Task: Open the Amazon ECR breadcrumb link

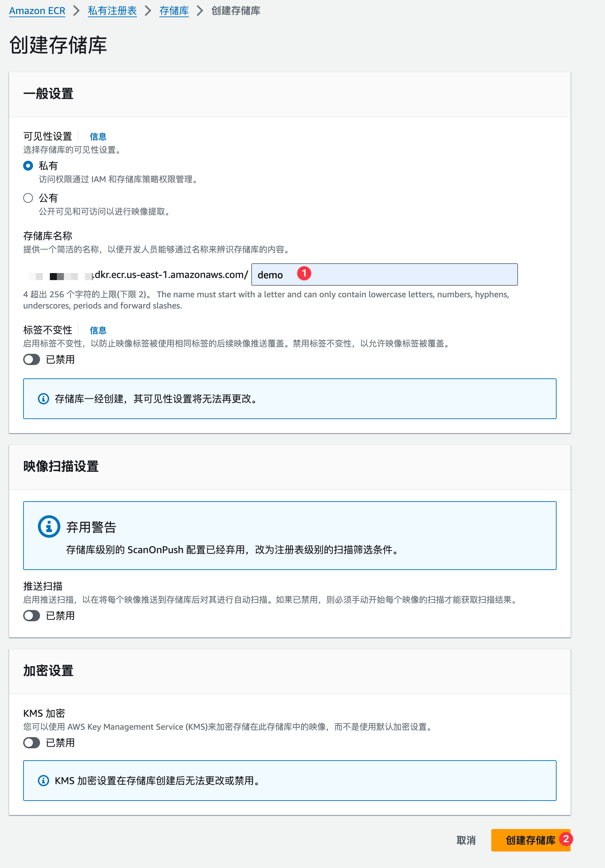Action: (x=37, y=11)
